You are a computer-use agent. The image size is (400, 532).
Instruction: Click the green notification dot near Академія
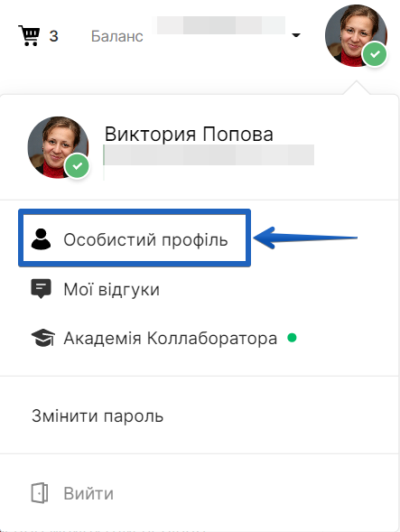292,338
